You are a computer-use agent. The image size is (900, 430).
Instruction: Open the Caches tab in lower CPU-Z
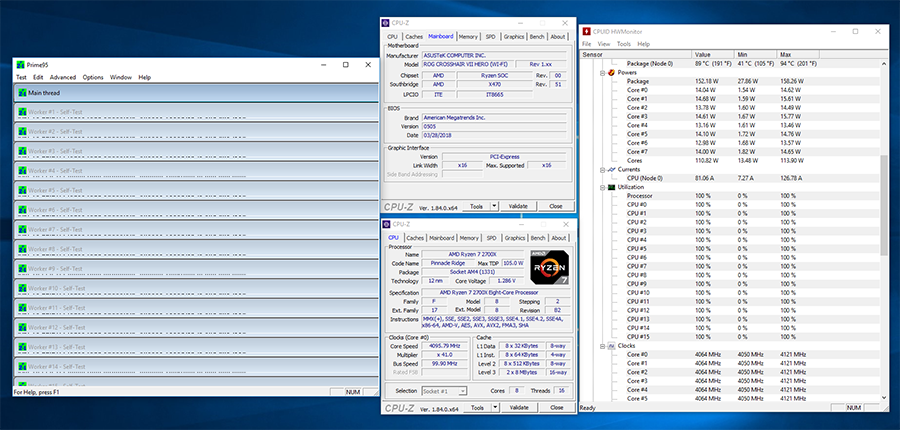click(x=415, y=238)
